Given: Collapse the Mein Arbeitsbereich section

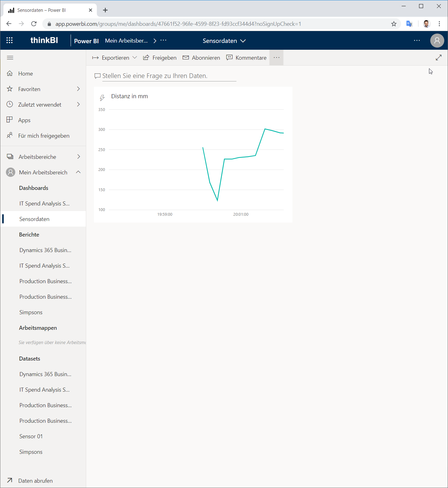Looking at the screenshot, I should [78, 172].
